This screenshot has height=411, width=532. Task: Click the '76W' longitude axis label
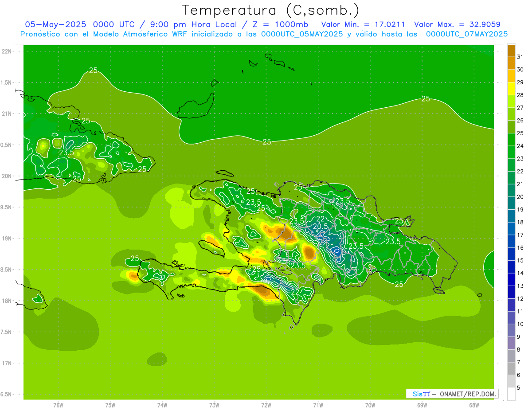(x=58, y=405)
